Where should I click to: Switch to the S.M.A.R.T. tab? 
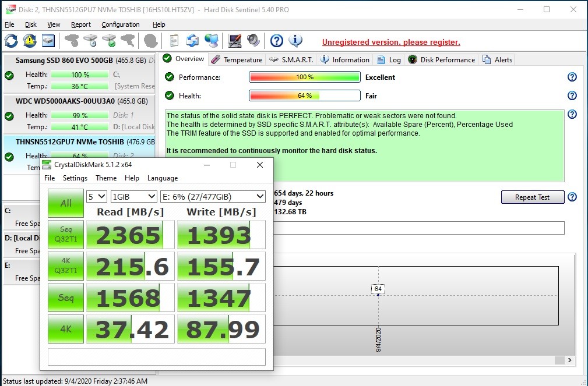[291, 59]
